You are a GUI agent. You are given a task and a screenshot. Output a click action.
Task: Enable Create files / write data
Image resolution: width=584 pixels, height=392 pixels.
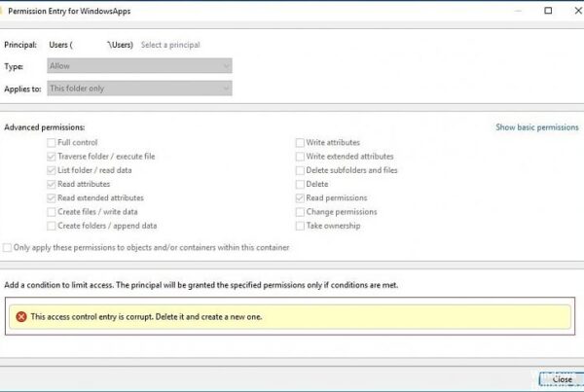(x=52, y=212)
